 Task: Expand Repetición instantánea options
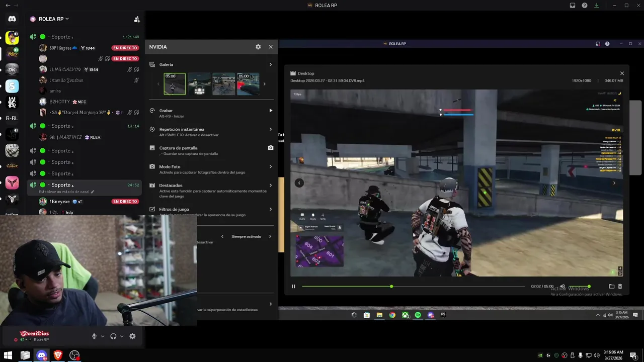pyautogui.click(x=271, y=129)
